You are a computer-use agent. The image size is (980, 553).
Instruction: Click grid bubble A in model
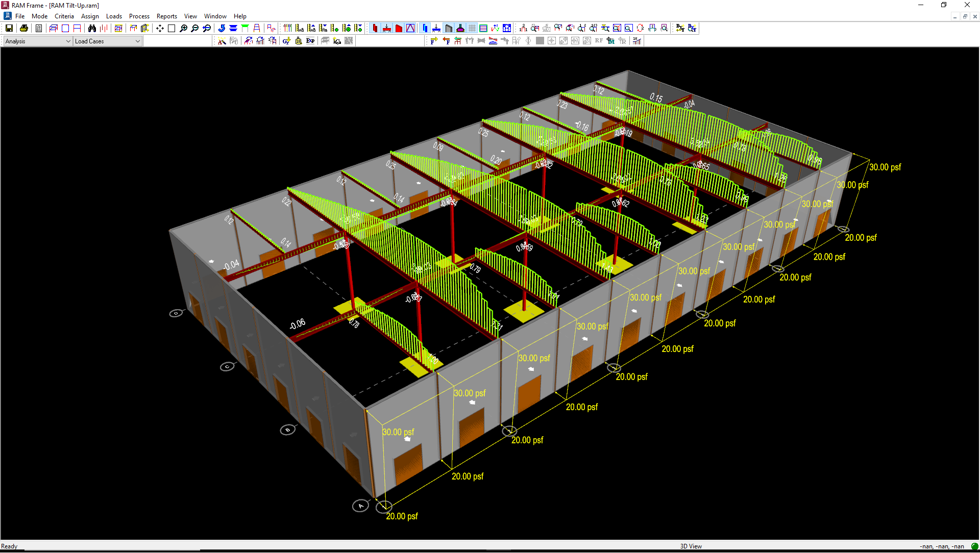click(360, 506)
